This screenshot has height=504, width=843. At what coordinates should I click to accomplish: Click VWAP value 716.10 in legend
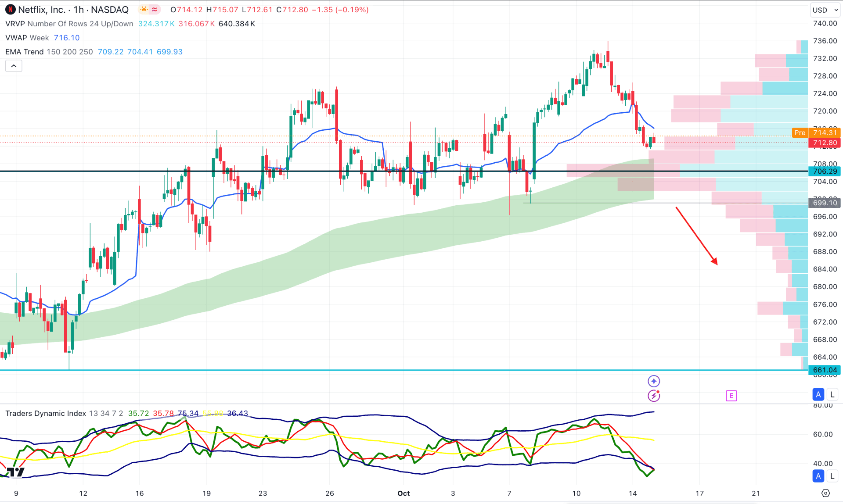point(67,38)
